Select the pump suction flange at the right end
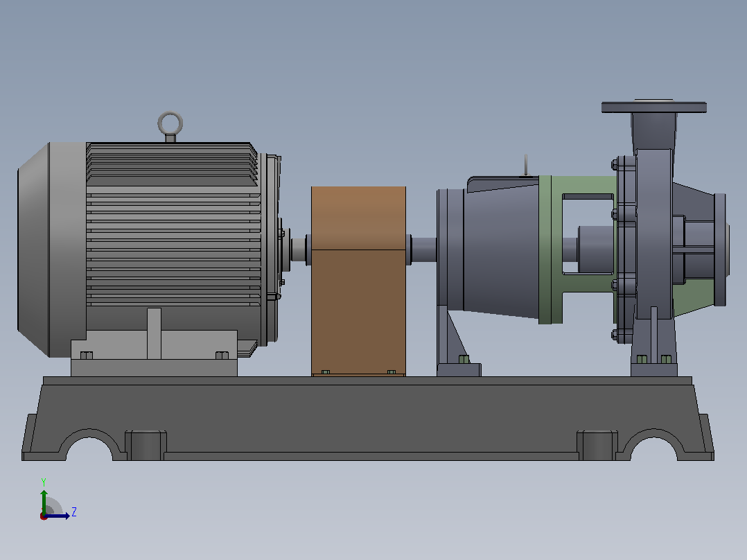 coord(721,250)
